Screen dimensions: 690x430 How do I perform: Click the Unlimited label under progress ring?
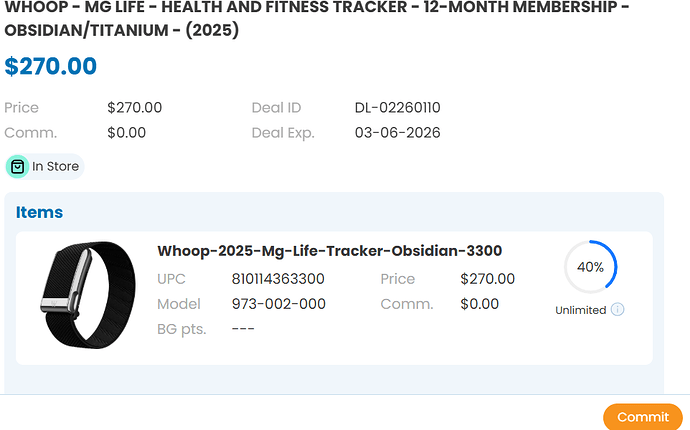580,310
